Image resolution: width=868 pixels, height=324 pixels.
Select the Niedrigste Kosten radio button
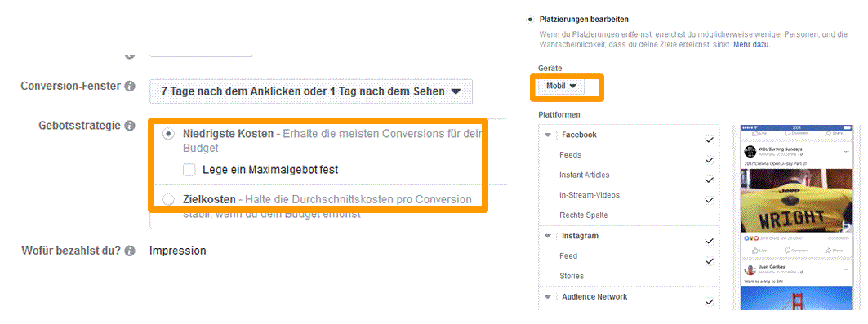click(x=168, y=135)
